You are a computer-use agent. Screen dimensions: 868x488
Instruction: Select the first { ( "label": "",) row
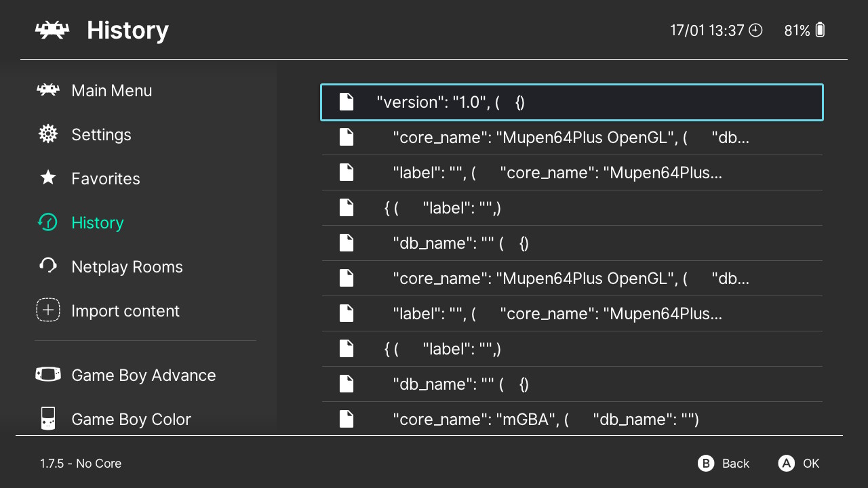572,208
